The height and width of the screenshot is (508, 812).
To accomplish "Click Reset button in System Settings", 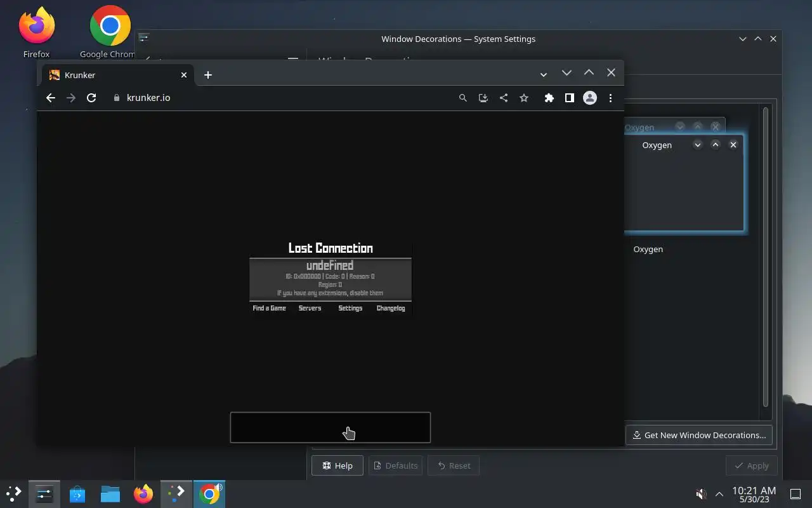I will click(x=454, y=465).
